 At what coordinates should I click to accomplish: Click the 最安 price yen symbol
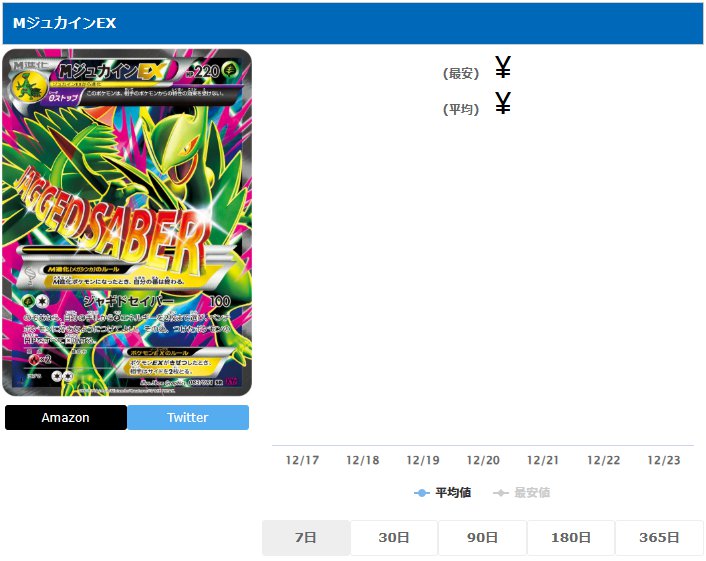503,67
